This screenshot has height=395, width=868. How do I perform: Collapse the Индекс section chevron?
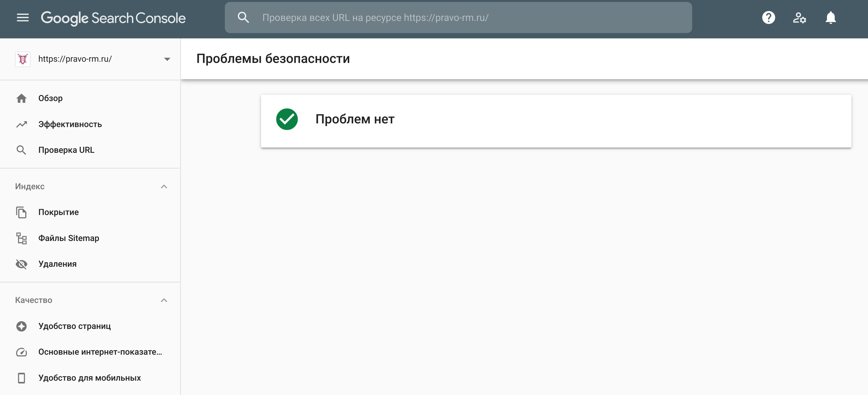[164, 186]
